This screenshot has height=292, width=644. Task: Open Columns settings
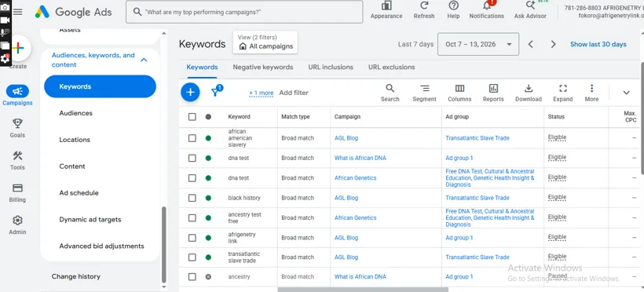(459, 93)
